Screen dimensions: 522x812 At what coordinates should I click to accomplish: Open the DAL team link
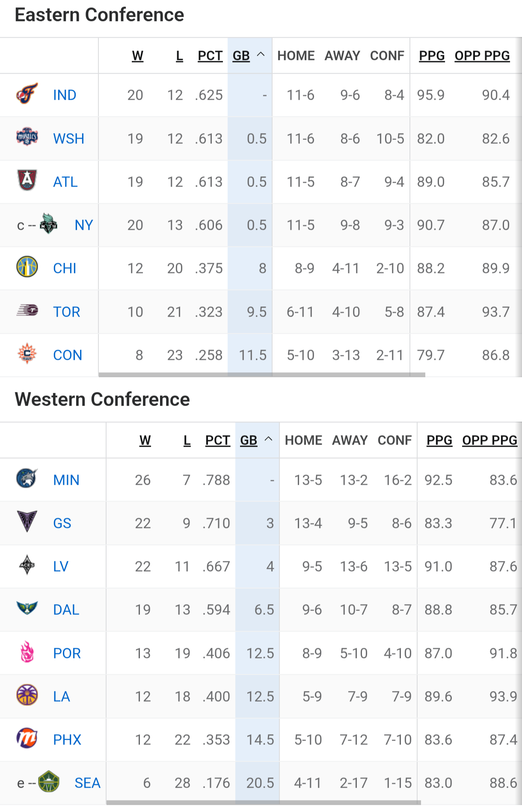(x=66, y=610)
